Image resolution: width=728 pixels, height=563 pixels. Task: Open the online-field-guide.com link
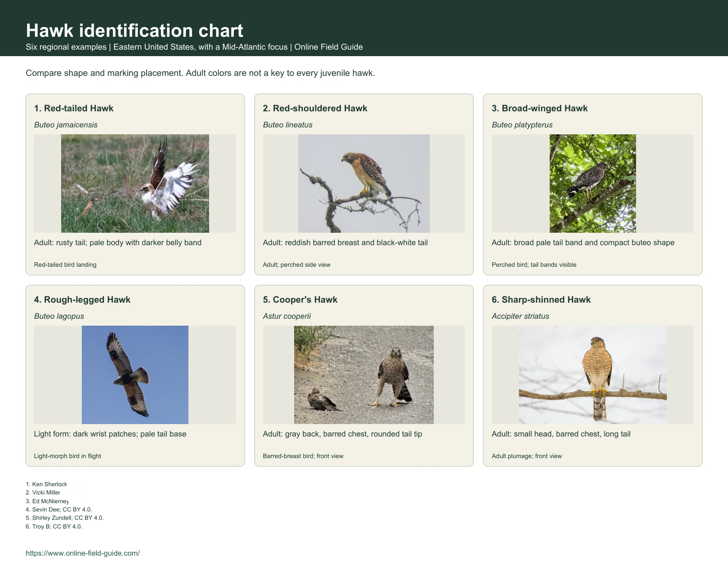83,553
